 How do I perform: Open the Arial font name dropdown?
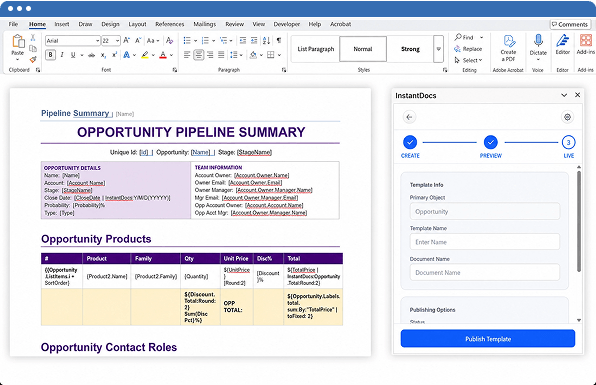98,41
